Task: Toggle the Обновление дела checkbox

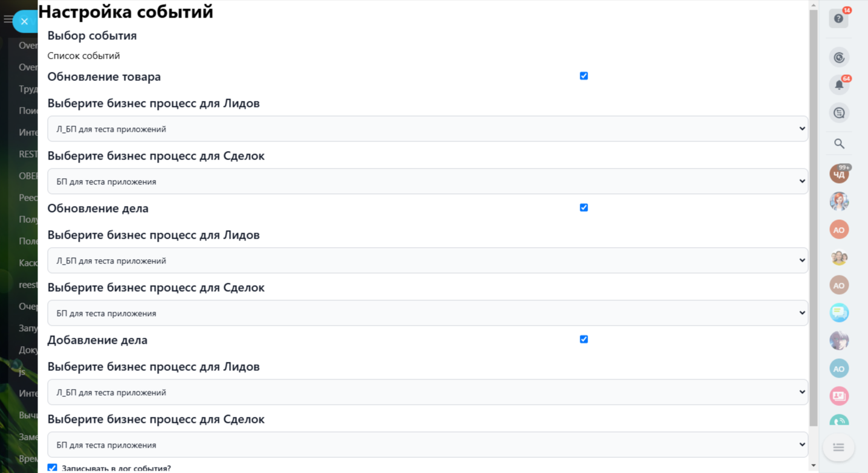Action: click(x=584, y=208)
